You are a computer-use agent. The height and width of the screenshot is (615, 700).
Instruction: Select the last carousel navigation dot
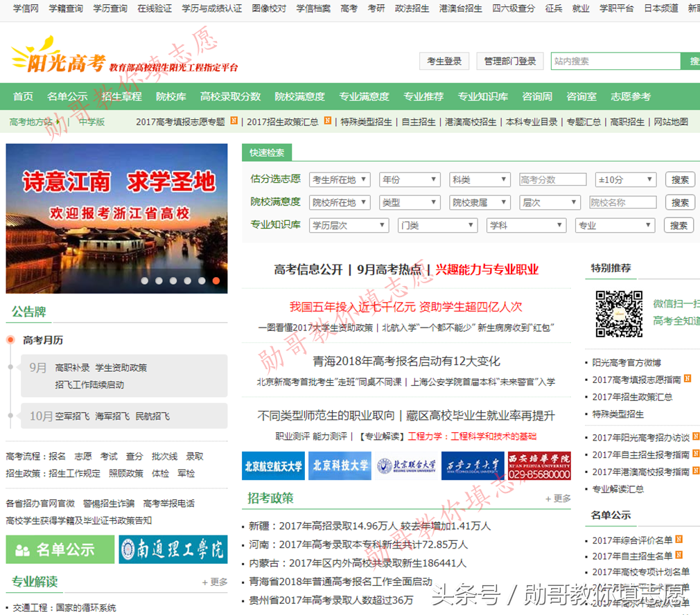(216, 281)
